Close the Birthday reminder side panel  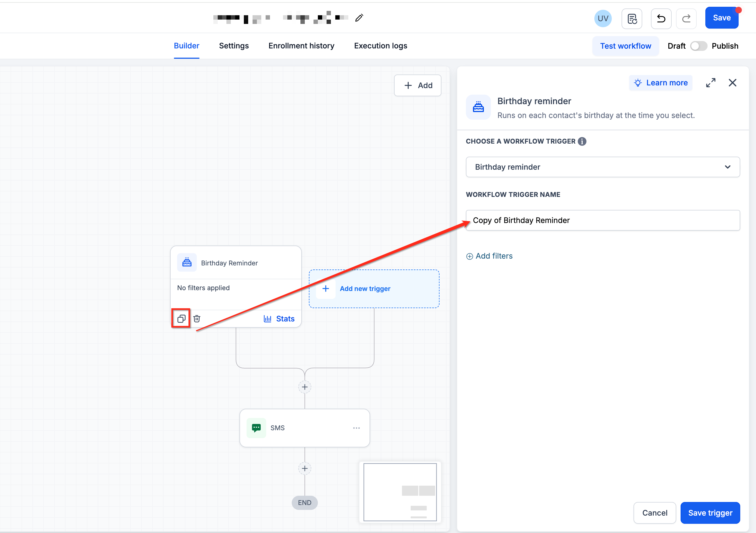pyautogui.click(x=732, y=83)
